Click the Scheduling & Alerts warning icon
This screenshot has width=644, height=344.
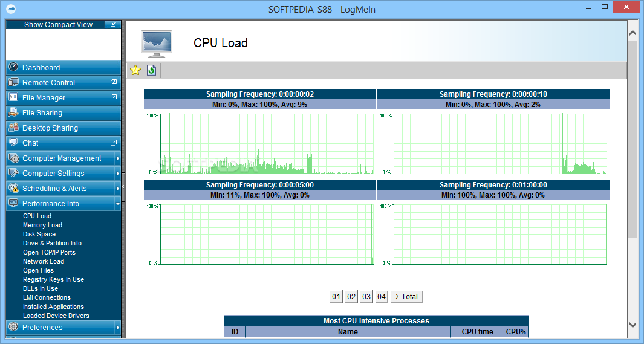[13, 188]
